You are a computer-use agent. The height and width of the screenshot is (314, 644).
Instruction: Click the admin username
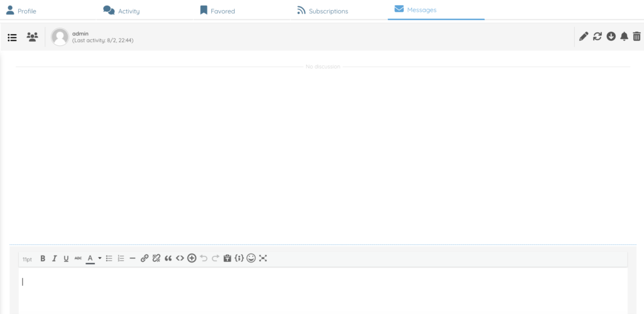point(80,33)
